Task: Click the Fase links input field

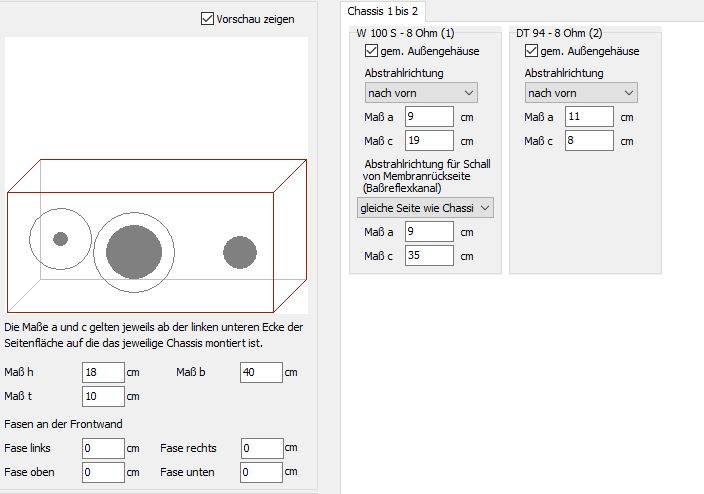Action: click(103, 448)
